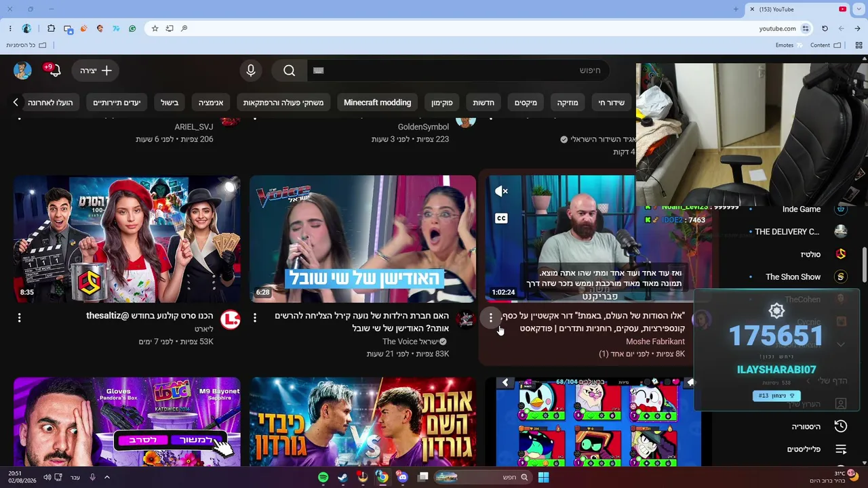868x488 pixels.
Task: Open the כל הסימניות all bookmarks folder
Action: (26, 45)
